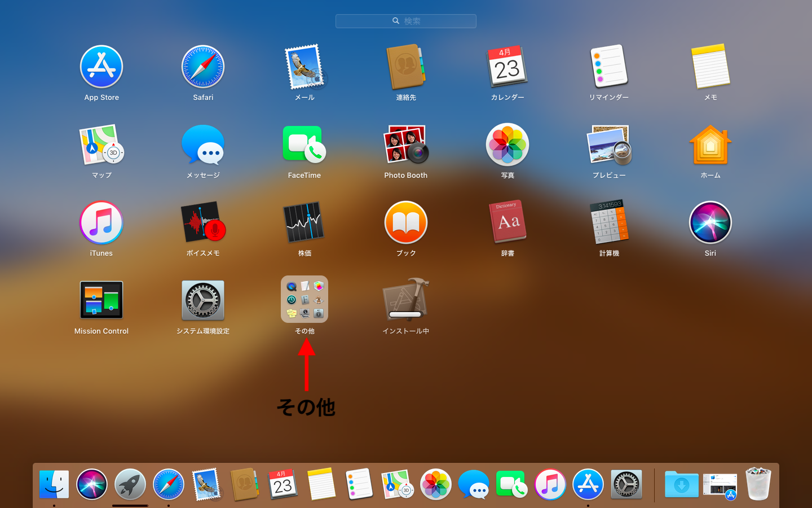Image resolution: width=812 pixels, height=508 pixels.
Task: Open カレンダー in the Launchpad grid
Action: pos(507,67)
